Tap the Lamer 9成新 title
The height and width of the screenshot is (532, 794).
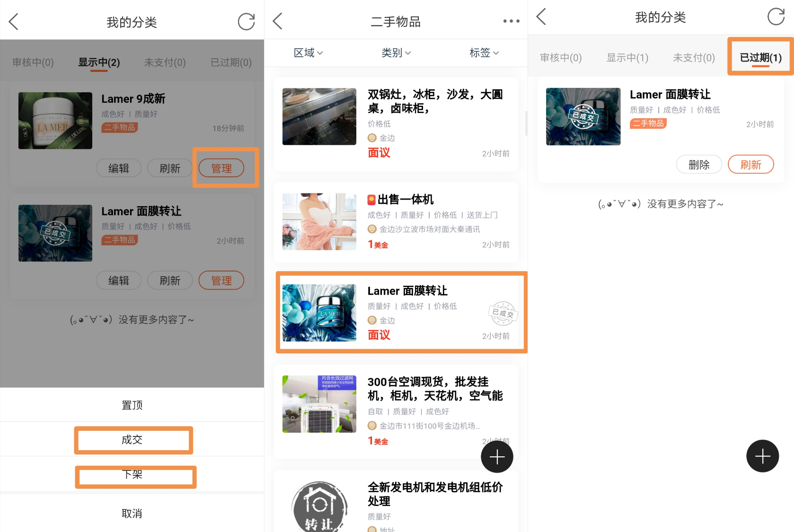[133, 99]
